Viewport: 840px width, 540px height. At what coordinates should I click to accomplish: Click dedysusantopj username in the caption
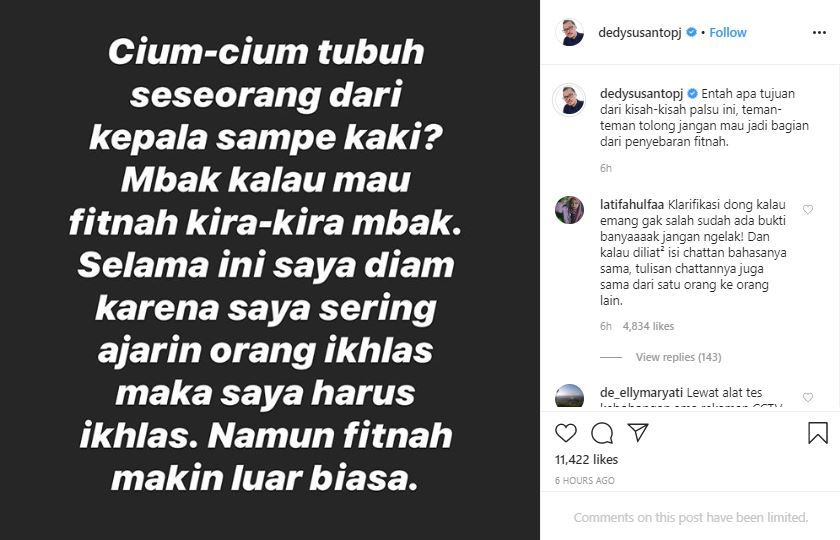point(641,94)
